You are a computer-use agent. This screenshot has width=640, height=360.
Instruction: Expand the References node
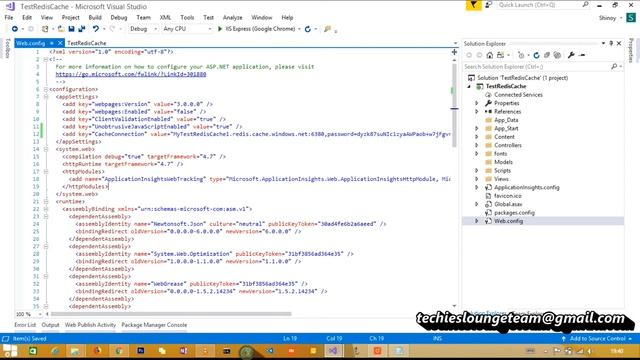[476, 111]
